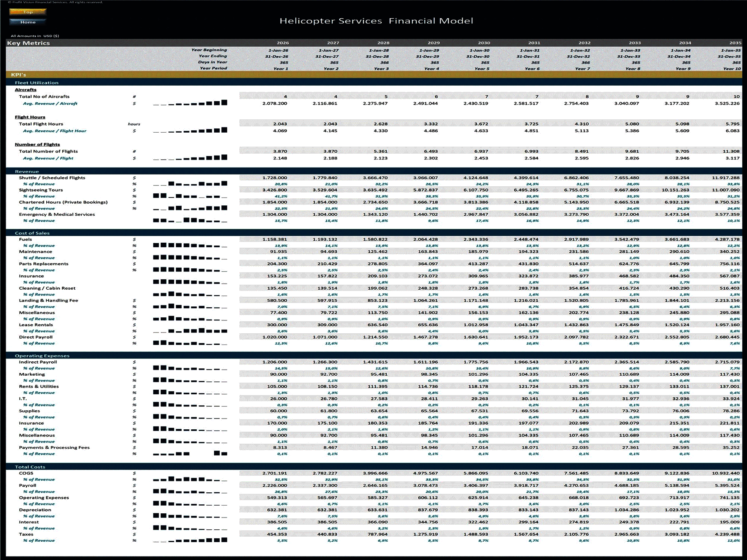This screenshot has width=747, height=560.
Task: Click the Home navigation button
Action: point(28,22)
